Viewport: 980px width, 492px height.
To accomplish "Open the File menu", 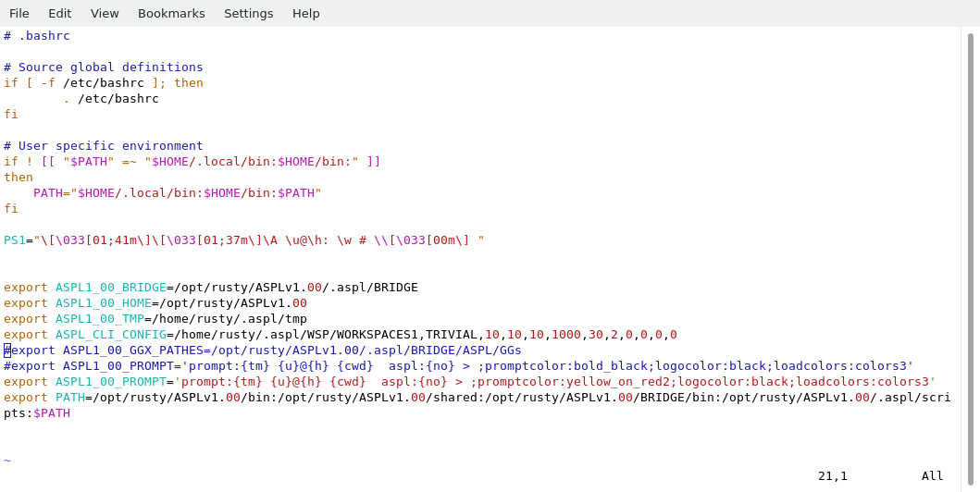I will coord(19,13).
